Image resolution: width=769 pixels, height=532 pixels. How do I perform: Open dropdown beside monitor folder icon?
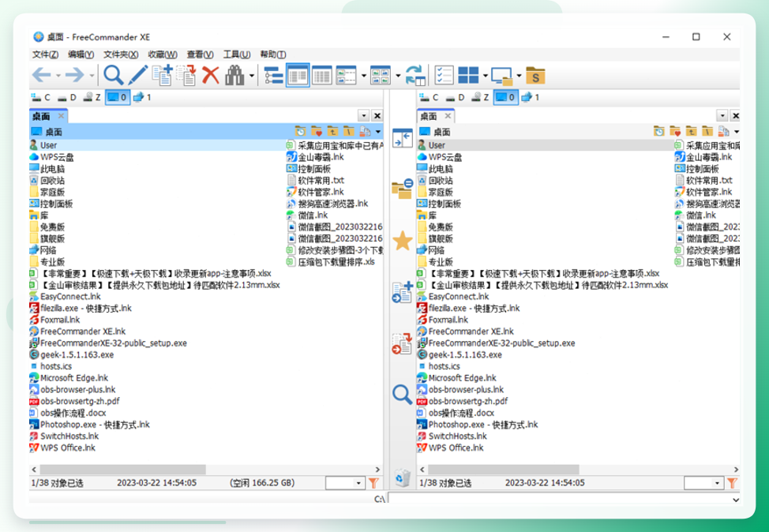point(519,76)
